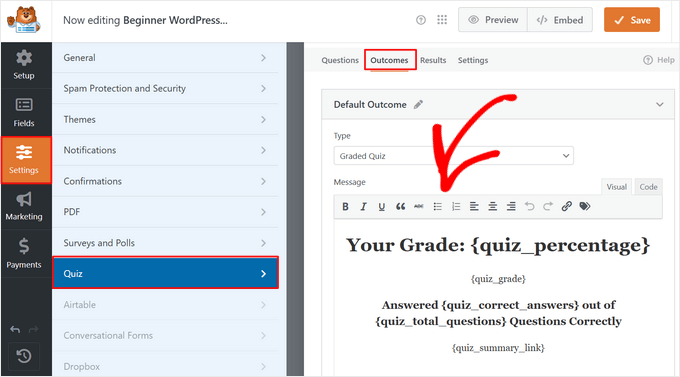The image size is (680, 377).
Task: Open Surveys and Polls settings section
Action: (165, 243)
